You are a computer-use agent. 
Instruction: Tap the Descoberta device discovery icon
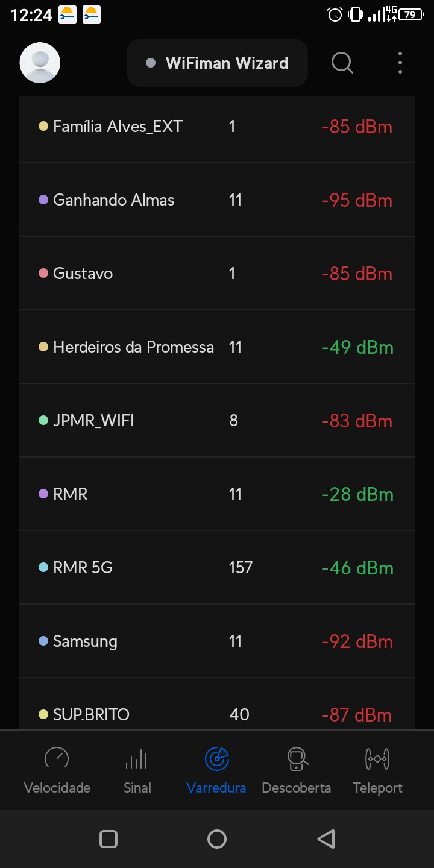297,759
